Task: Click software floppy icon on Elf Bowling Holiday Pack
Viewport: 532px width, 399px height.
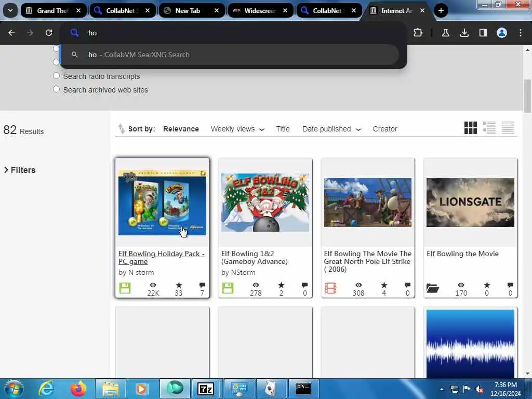Action: point(125,288)
